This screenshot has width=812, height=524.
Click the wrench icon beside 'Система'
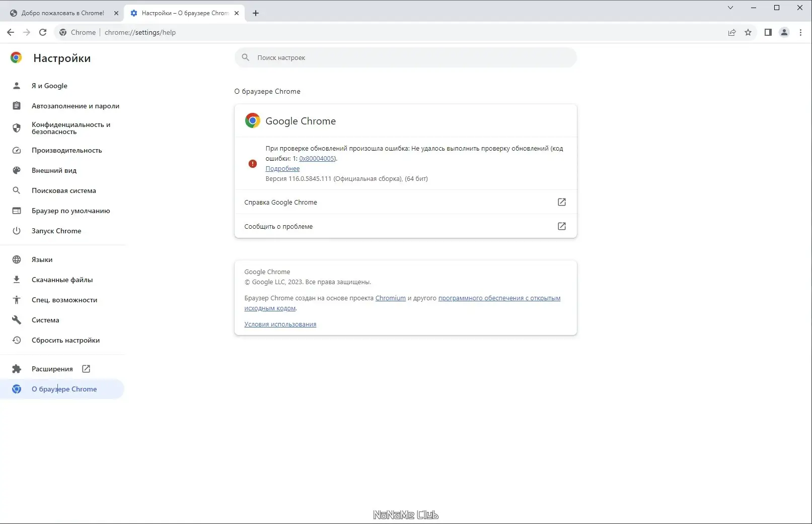(x=17, y=320)
